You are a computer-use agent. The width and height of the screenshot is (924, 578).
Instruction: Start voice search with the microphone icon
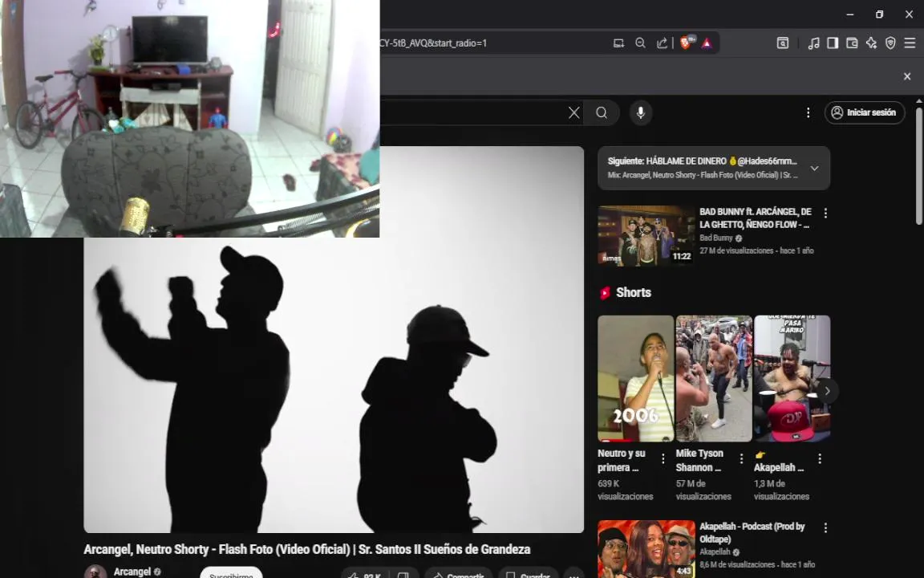click(x=641, y=112)
